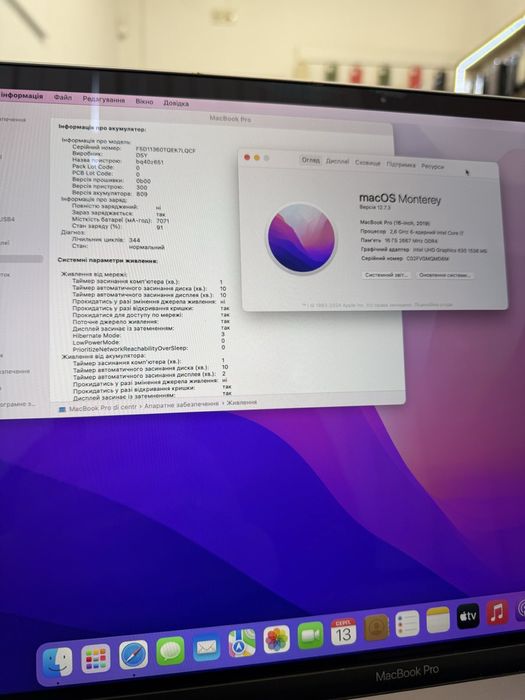Screen dimensions: 525x700
Task: Open Calendar showing 13 in the Dock
Action: [x=343, y=631]
